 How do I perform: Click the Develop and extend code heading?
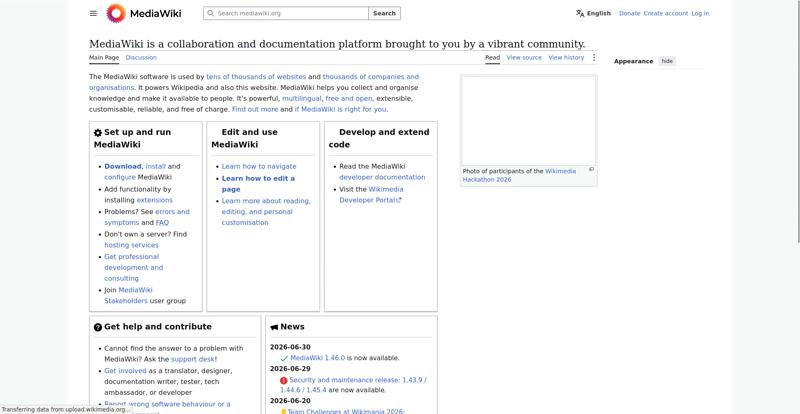(x=379, y=138)
